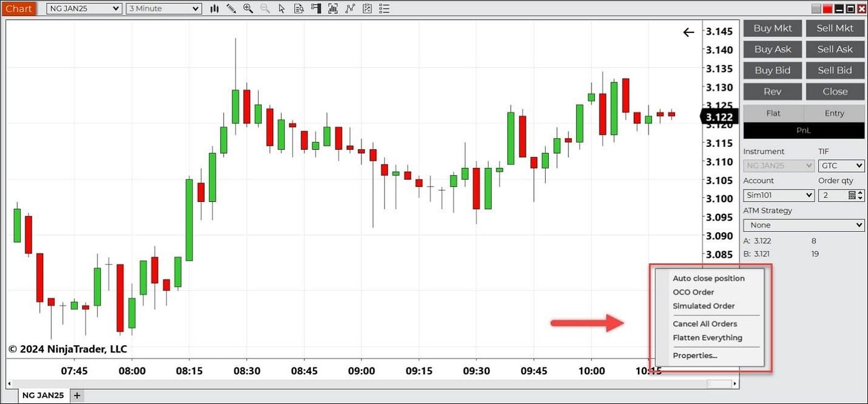Click the zoom out magnifier icon
The image size is (868, 404).
tap(265, 9)
